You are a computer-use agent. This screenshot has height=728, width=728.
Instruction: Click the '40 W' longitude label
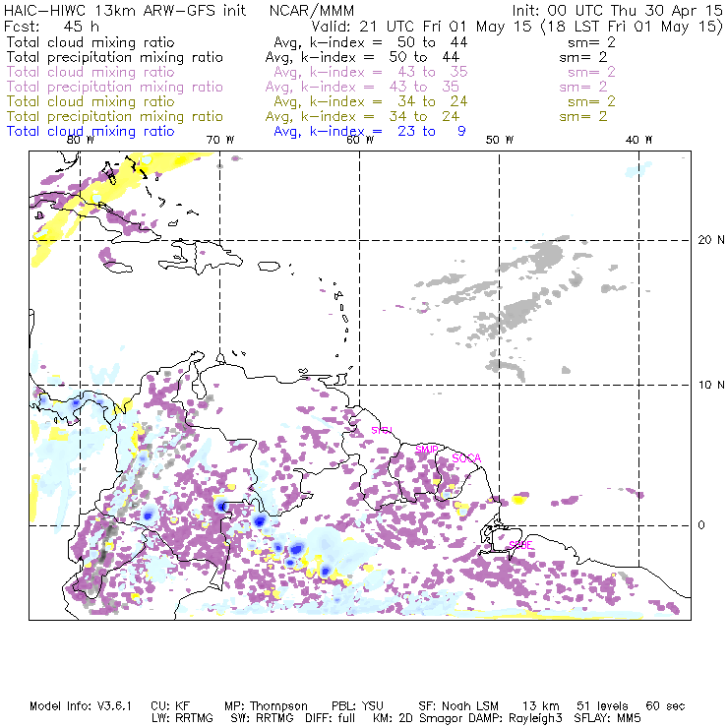[x=638, y=140]
